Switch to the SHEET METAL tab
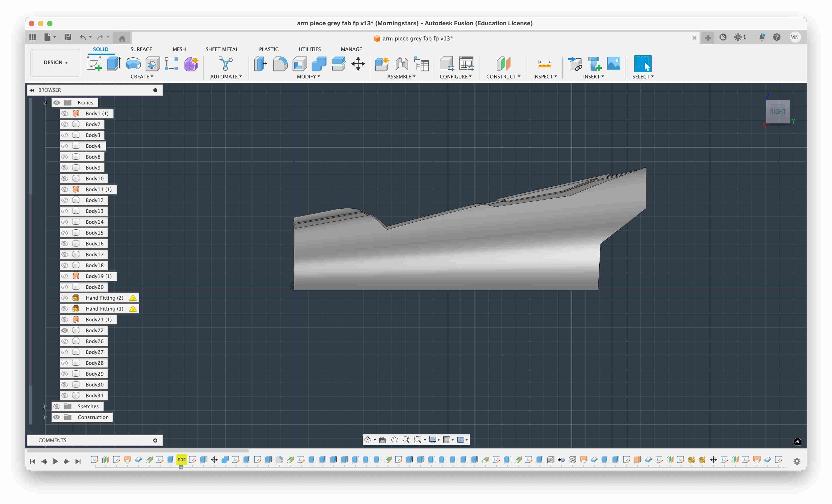832x504 pixels. (x=222, y=49)
